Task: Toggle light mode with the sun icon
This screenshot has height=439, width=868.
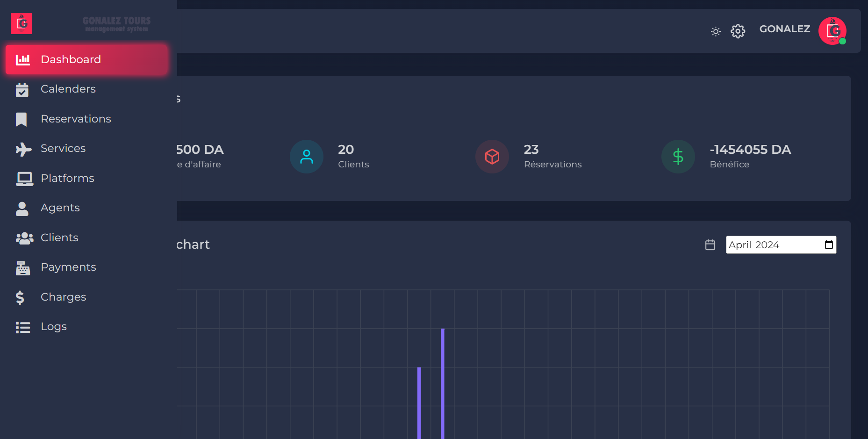Action: (716, 31)
